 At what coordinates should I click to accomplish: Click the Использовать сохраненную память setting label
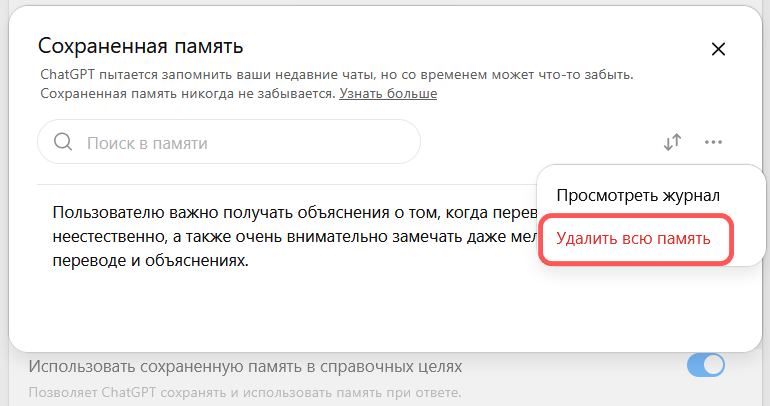tap(245, 366)
